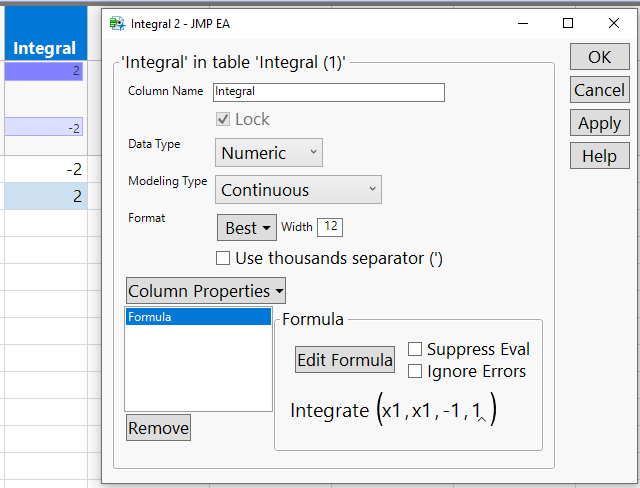The height and width of the screenshot is (488, 640).
Task: Select the Integral column header
Action: pos(44,48)
